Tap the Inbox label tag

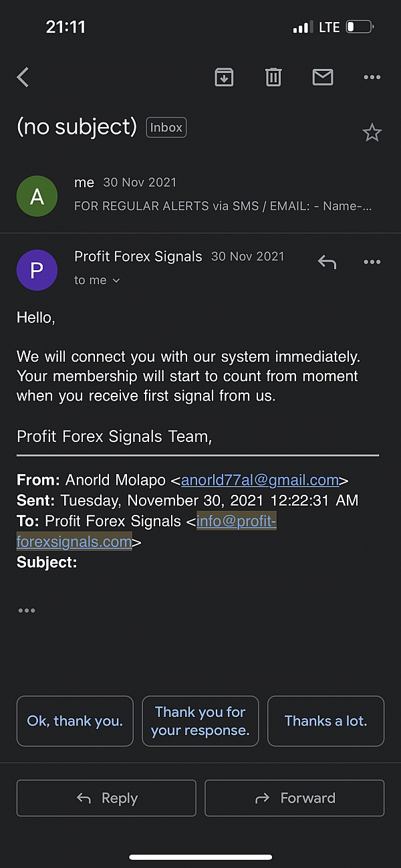click(166, 127)
